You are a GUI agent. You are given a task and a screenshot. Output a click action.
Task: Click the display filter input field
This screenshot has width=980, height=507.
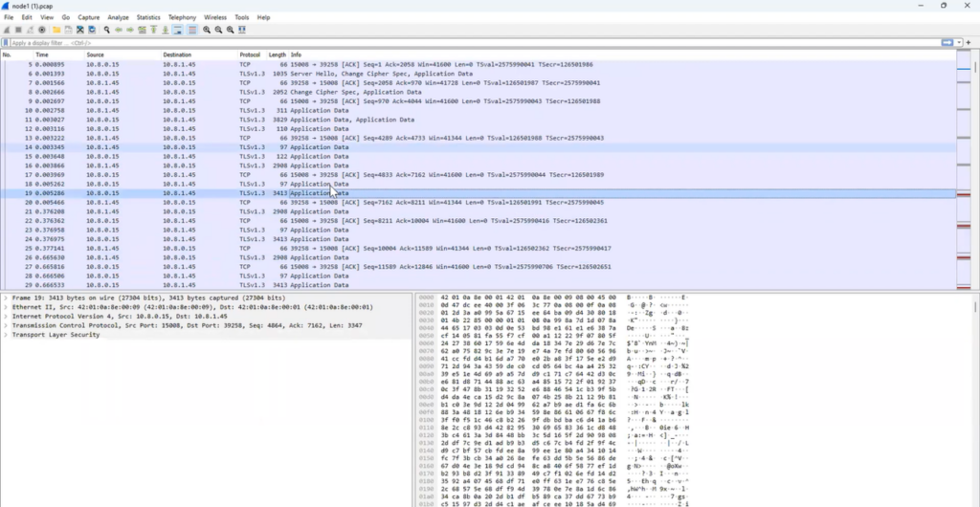[475, 43]
